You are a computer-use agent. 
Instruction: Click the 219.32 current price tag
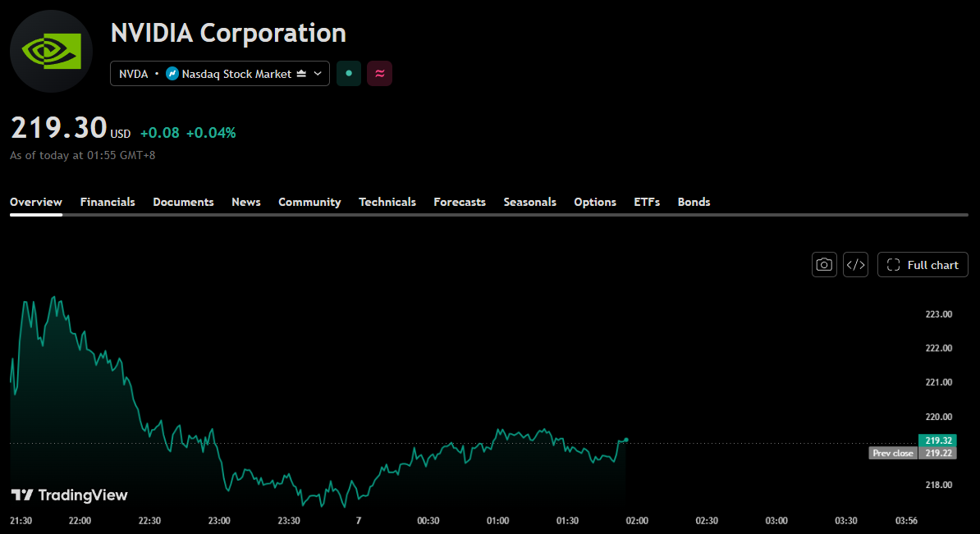click(938, 440)
